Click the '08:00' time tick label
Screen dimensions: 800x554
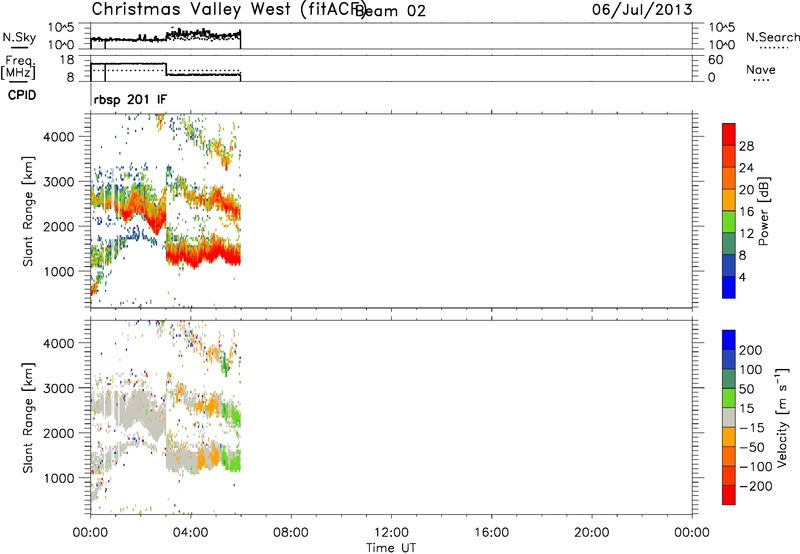pyautogui.click(x=290, y=533)
